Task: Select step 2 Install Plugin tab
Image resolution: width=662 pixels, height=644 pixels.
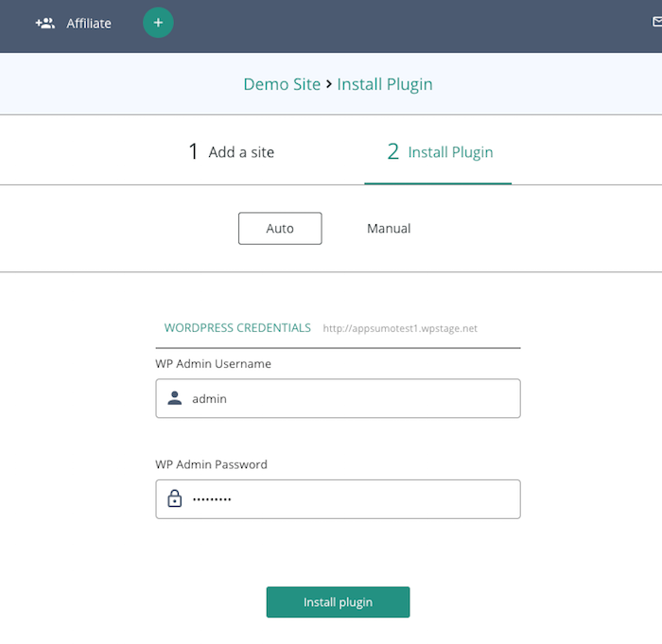Action: coord(440,151)
